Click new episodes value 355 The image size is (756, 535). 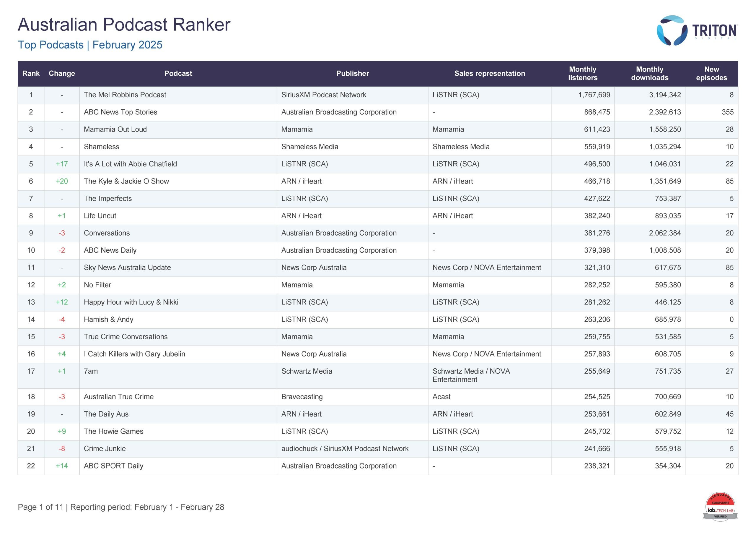pyautogui.click(x=728, y=112)
